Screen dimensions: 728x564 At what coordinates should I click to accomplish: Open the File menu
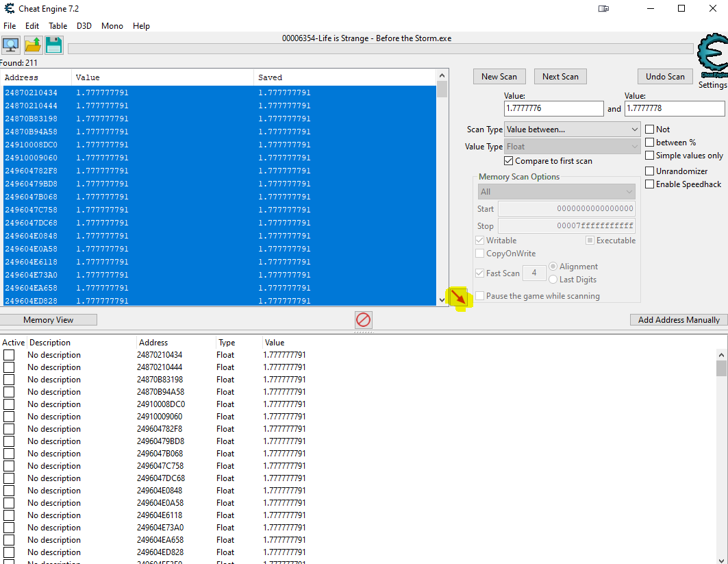click(x=10, y=26)
